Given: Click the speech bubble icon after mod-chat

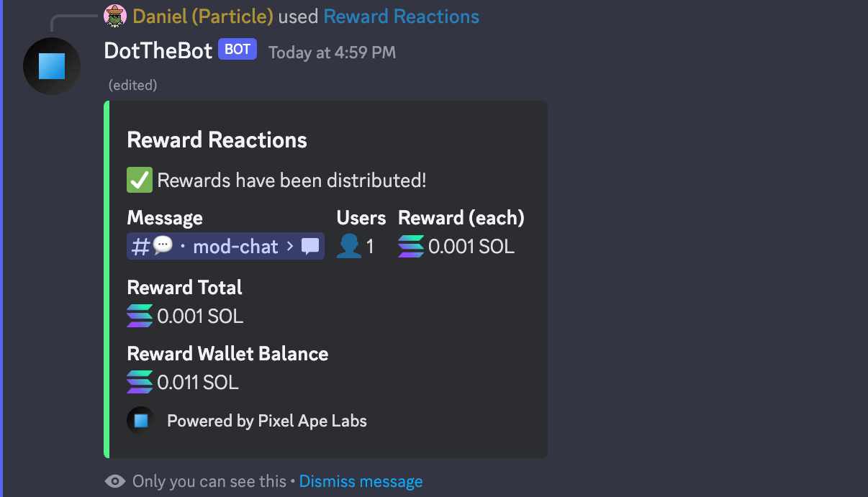Looking at the screenshot, I should coord(309,246).
